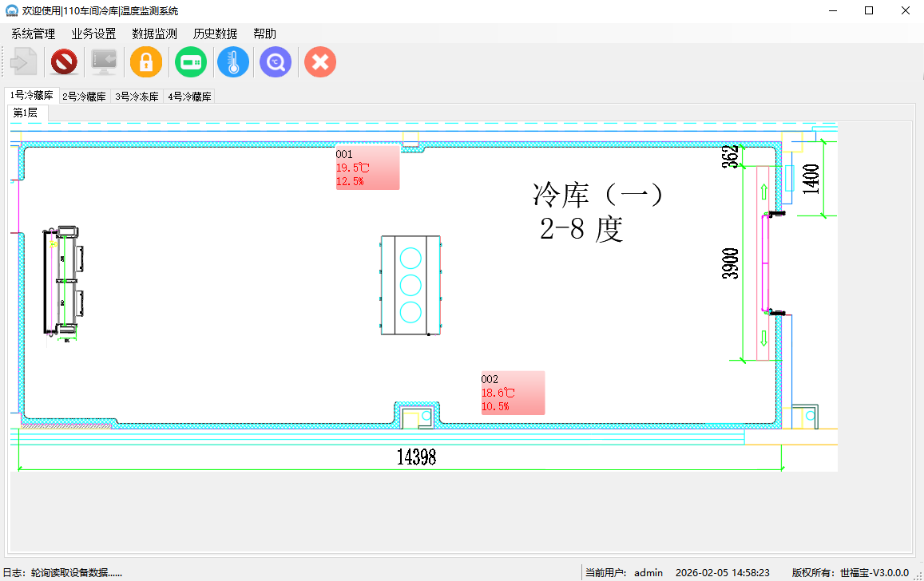Click the red X exit icon

[320, 61]
